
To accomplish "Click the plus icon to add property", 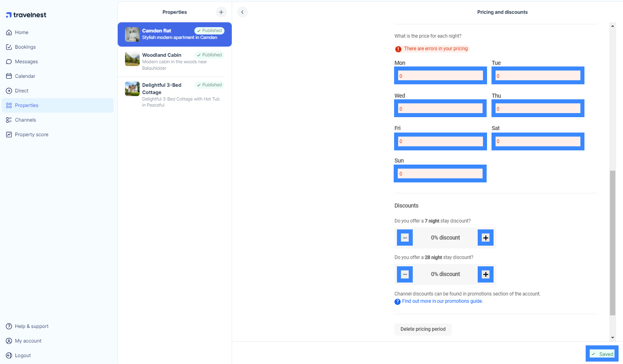I will 221,12.
